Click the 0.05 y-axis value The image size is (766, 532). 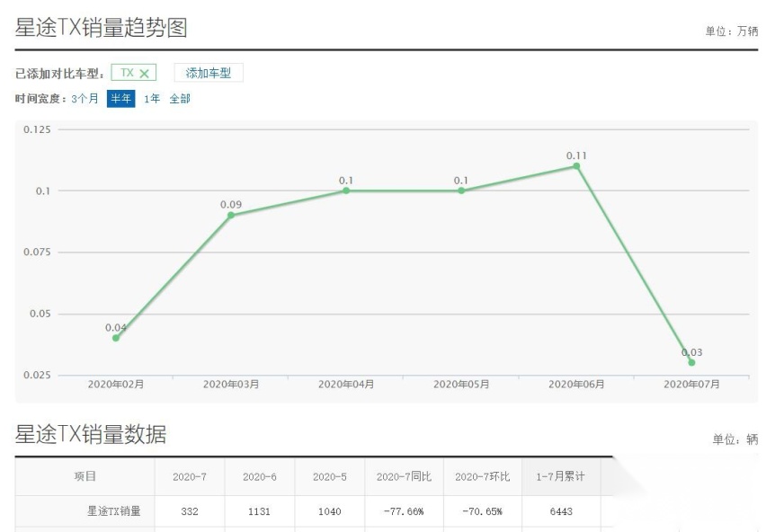[40, 314]
